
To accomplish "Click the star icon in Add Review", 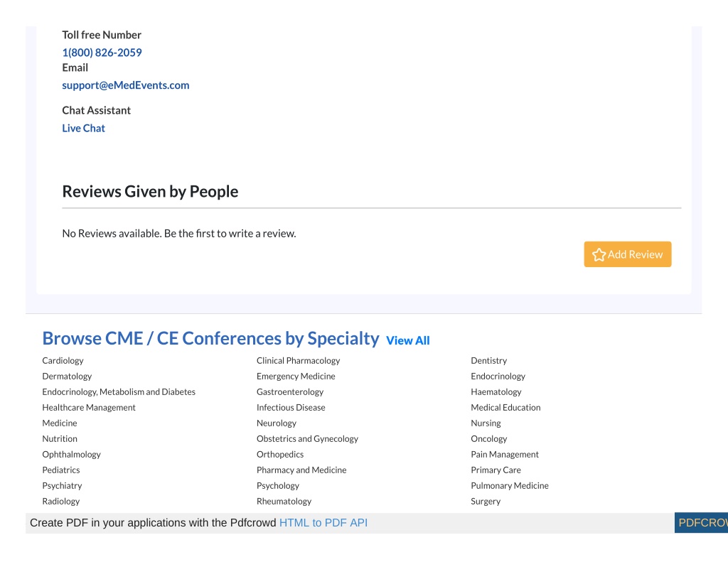I will point(599,254).
